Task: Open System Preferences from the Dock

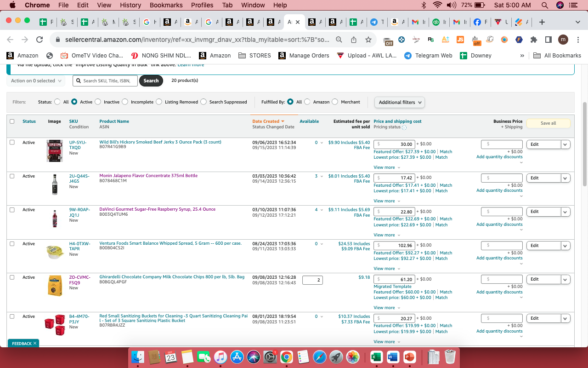Action: coord(270,357)
